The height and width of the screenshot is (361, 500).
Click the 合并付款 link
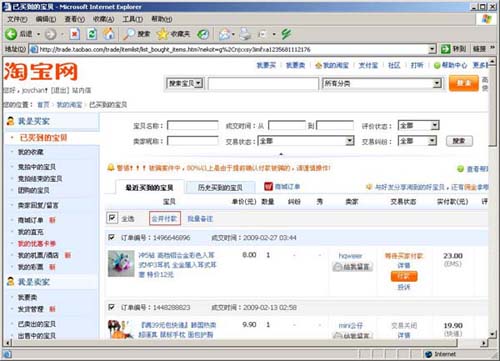[165, 218]
